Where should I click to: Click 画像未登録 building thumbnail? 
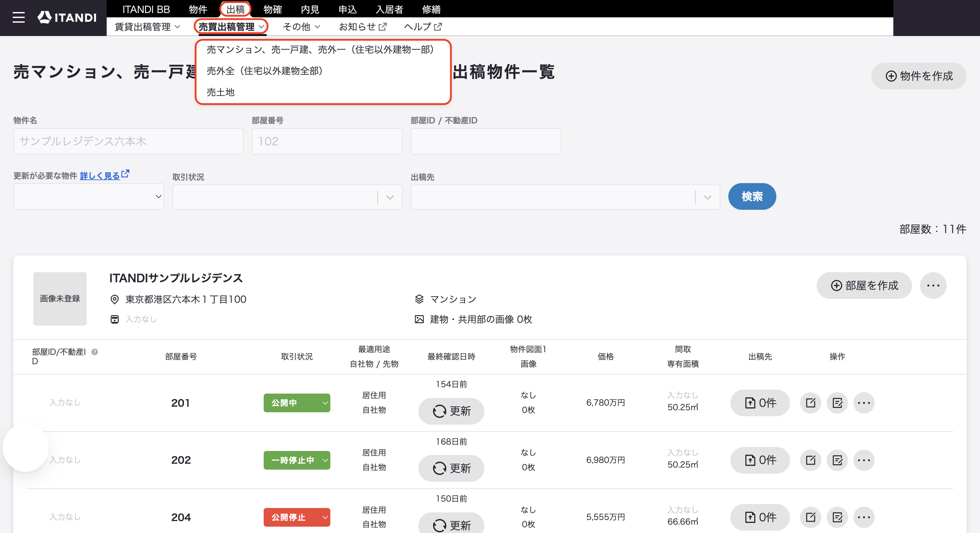tap(60, 299)
